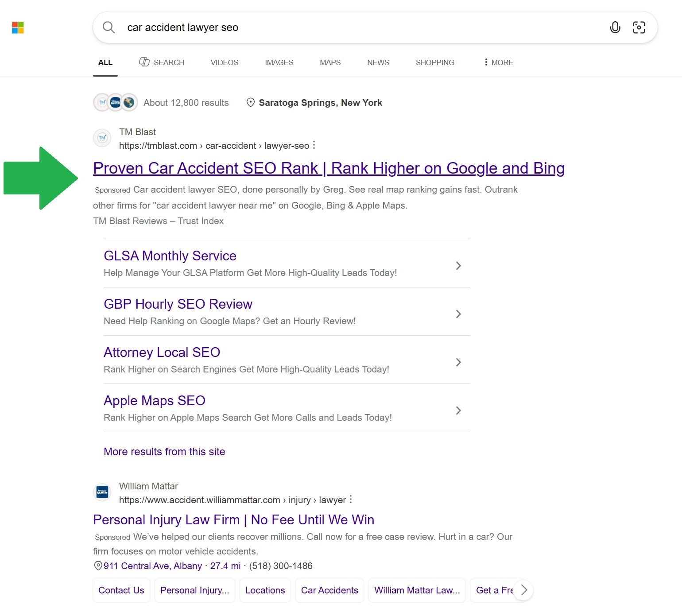The height and width of the screenshot is (616, 682).
Task: Expand GBP Hourly SEO Review chevron
Action: click(x=458, y=314)
